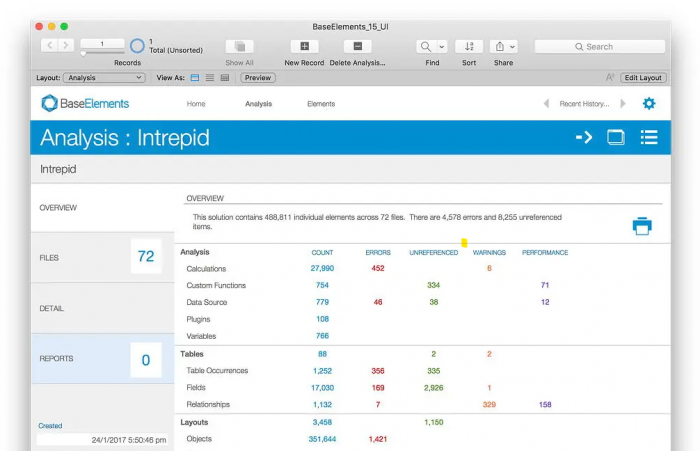Create a New Record
The width and height of the screenshot is (700, 451).
point(304,46)
